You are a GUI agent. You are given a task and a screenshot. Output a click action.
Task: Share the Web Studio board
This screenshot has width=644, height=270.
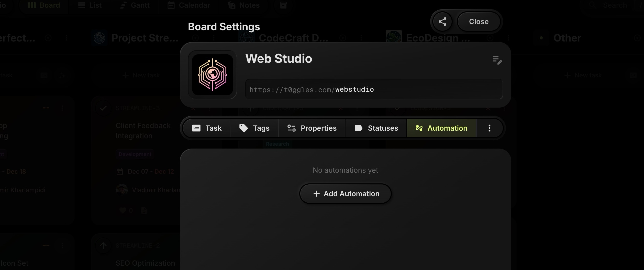442,22
